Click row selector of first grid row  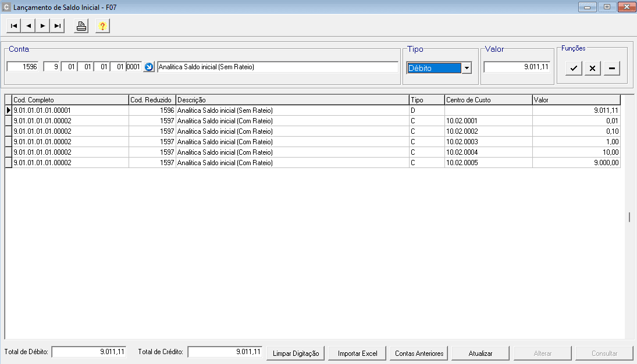pos(9,110)
